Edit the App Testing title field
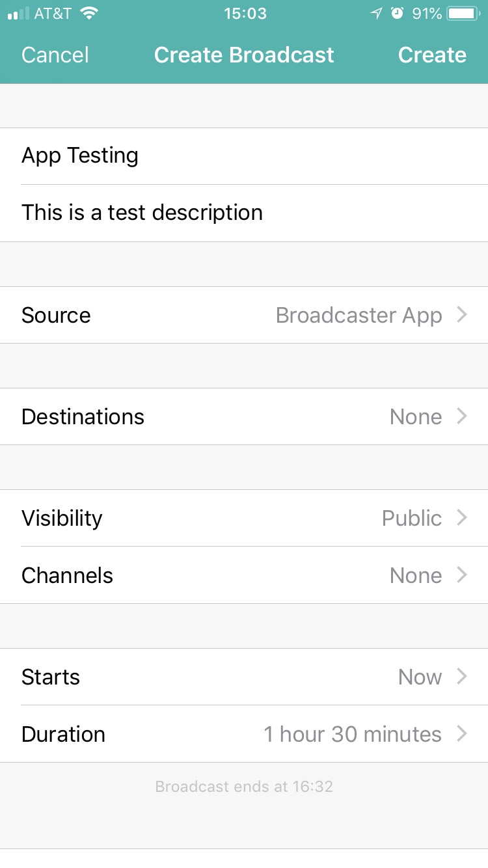488x868 pixels. point(80,156)
